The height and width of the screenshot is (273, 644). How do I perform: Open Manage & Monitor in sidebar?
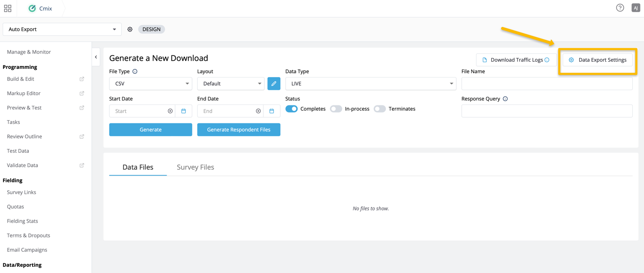(29, 52)
